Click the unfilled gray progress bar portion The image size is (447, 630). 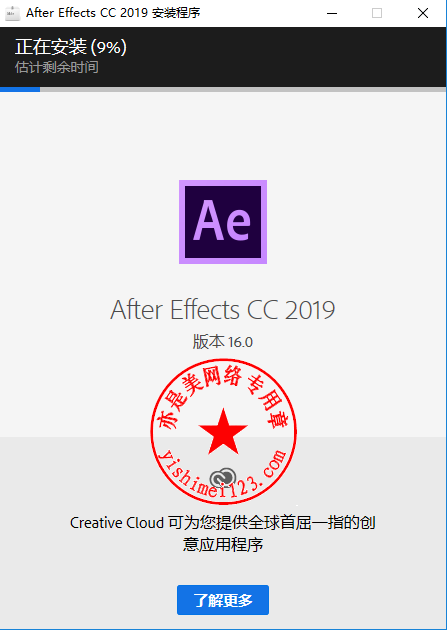[x=243, y=89]
